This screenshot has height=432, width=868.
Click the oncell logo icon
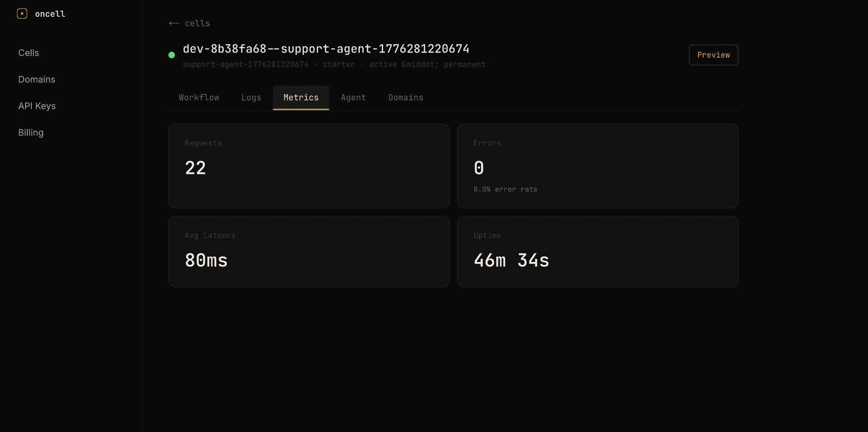[x=22, y=14]
